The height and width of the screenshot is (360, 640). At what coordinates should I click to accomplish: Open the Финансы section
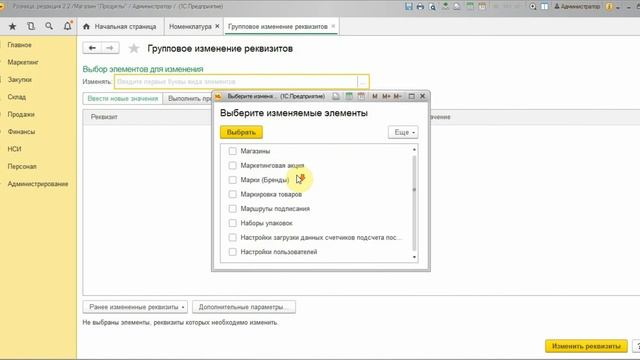click(21, 131)
